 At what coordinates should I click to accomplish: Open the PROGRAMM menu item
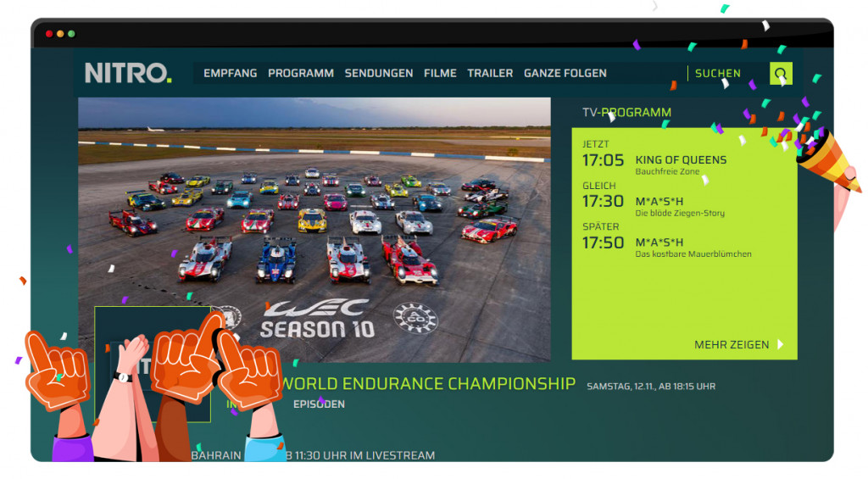point(301,73)
